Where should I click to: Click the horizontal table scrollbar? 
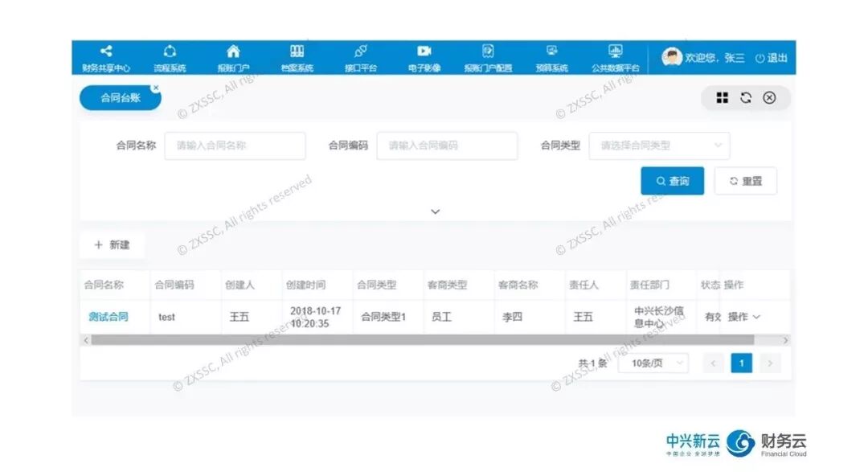tap(423, 339)
